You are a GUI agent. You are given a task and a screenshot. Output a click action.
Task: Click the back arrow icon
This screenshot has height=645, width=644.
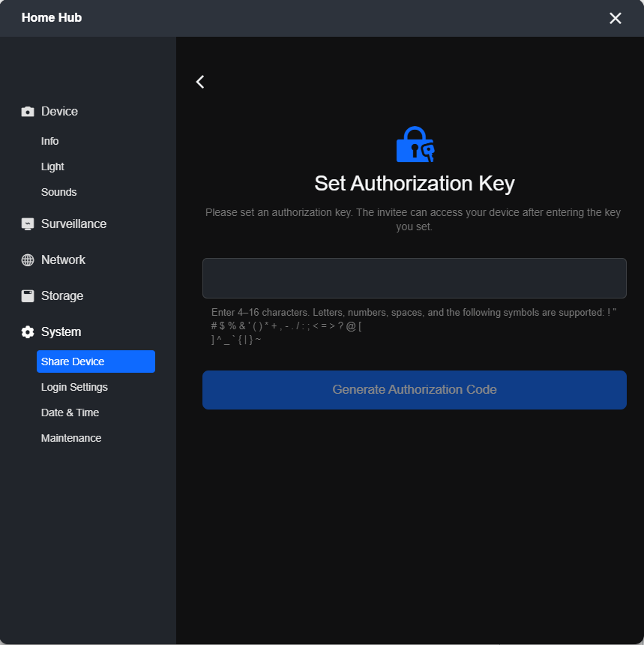(200, 82)
